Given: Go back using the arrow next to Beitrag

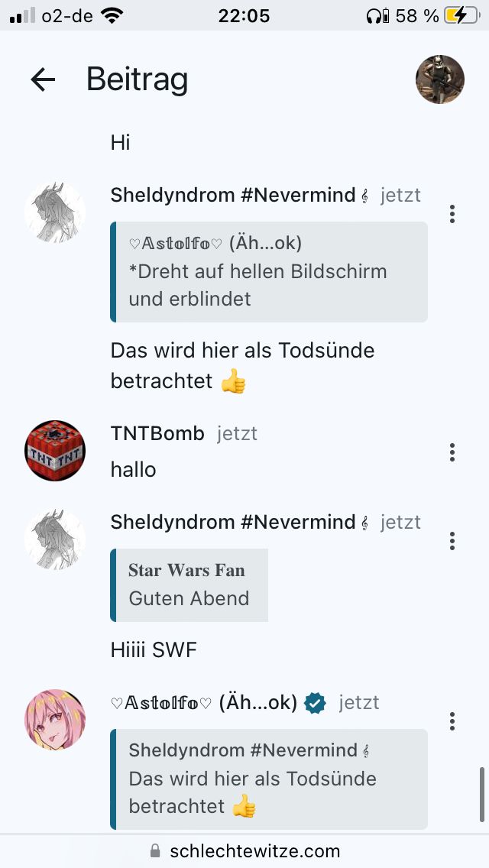Looking at the screenshot, I should pos(43,79).
